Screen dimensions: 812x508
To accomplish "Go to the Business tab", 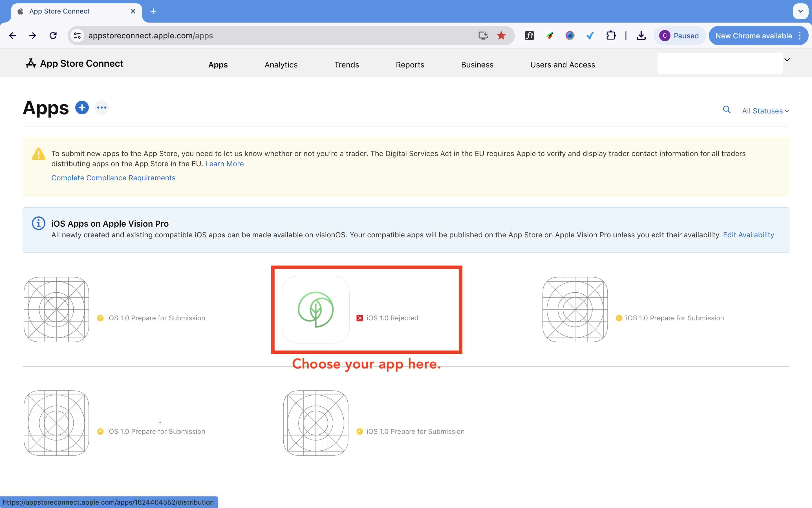I will 477,65.
